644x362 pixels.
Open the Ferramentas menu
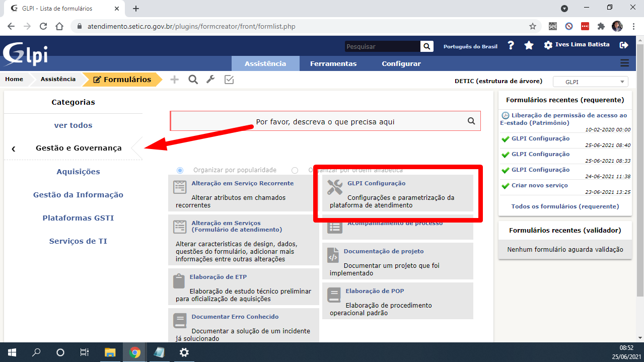pos(333,63)
